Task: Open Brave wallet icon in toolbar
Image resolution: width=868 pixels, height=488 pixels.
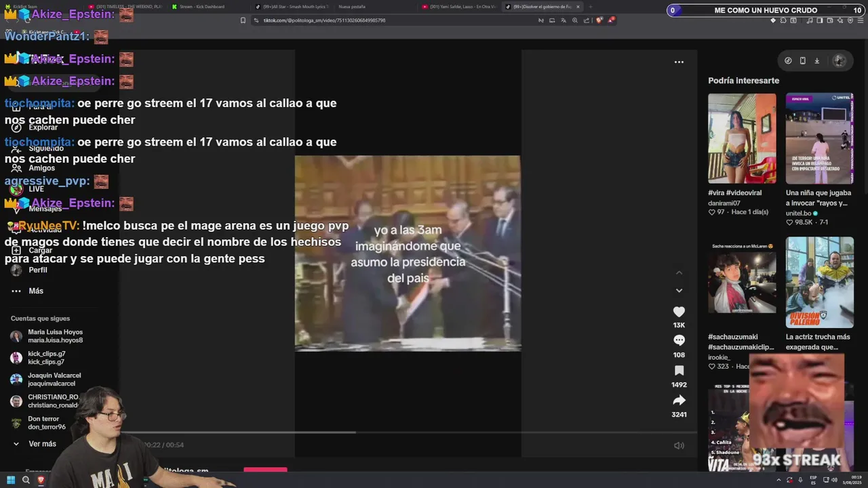Action: 830,20
